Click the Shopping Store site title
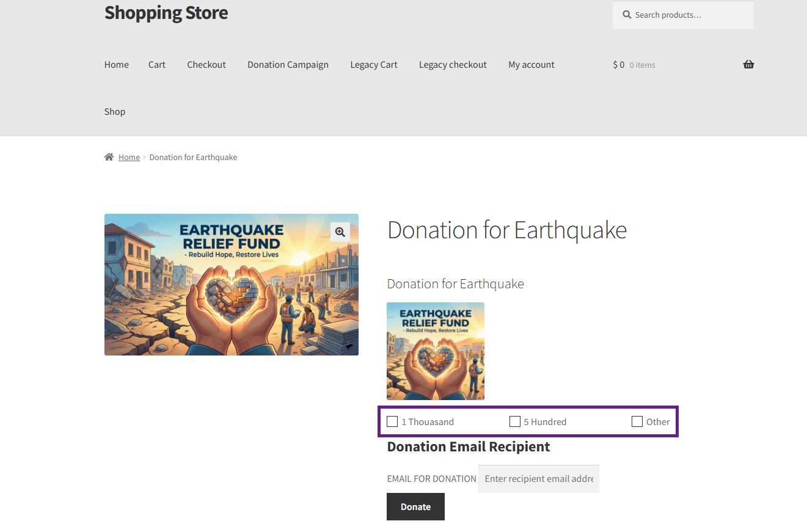The image size is (807, 532). 166,13
